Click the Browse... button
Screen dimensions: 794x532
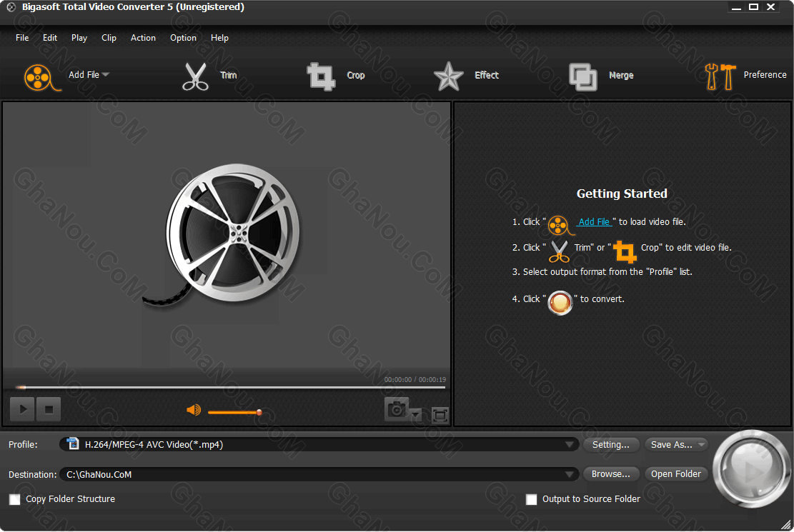coord(611,473)
